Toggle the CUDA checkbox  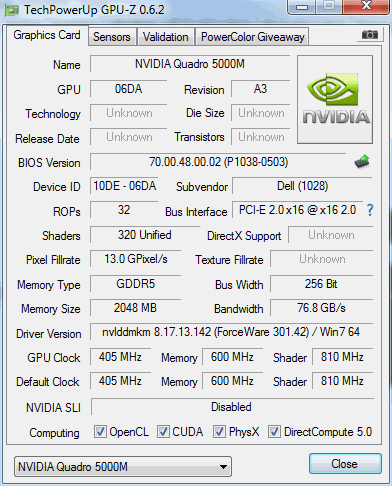(163, 431)
